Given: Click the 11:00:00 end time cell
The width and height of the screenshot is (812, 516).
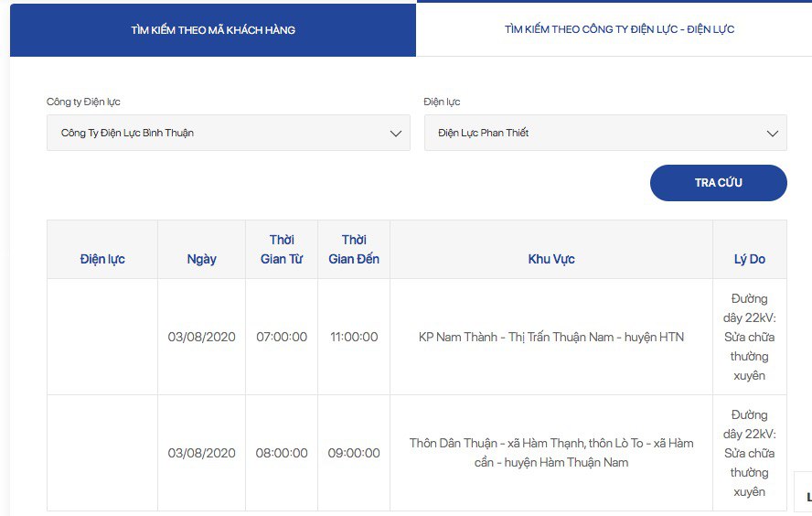Looking at the screenshot, I should 354,337.
